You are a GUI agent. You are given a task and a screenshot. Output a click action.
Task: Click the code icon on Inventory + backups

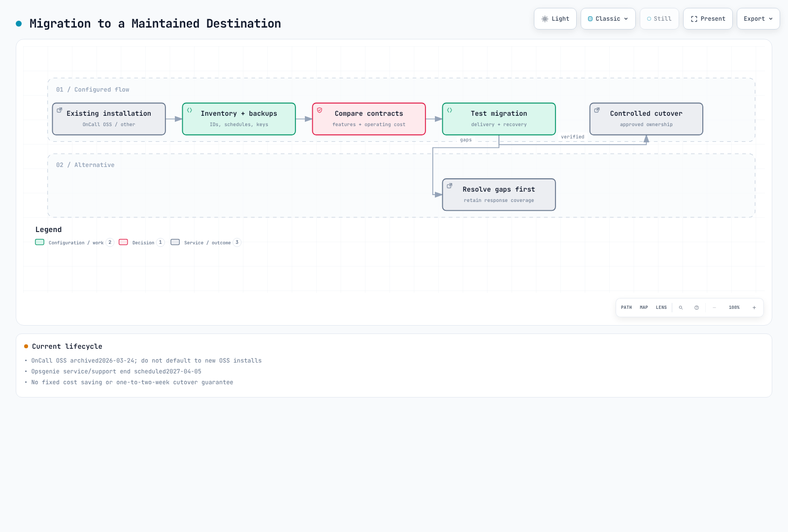pos(190,110)
